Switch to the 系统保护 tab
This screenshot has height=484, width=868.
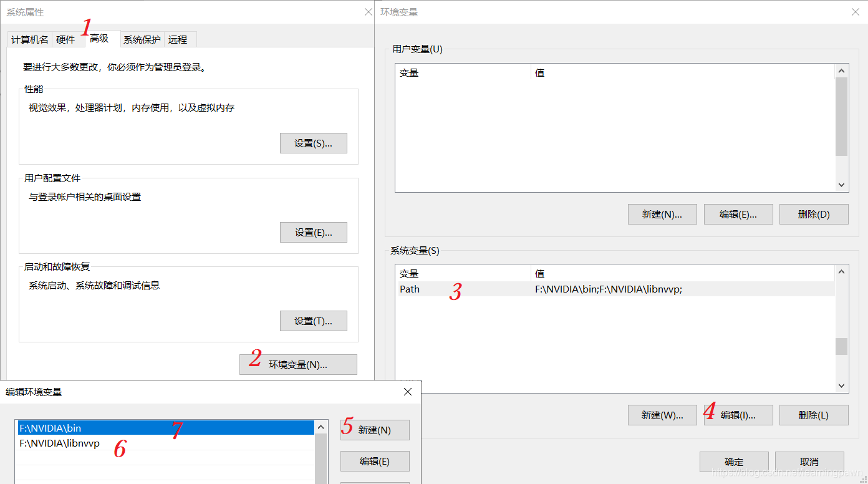pyautogui.click(x=142, y=39)
